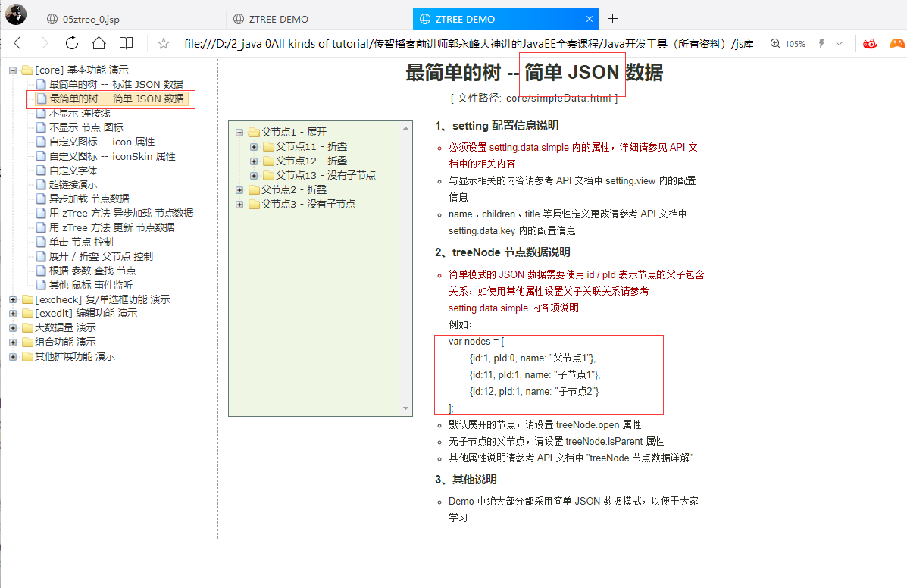Open the reading mode book icon

pyautogui.click(x=126, y=42)
